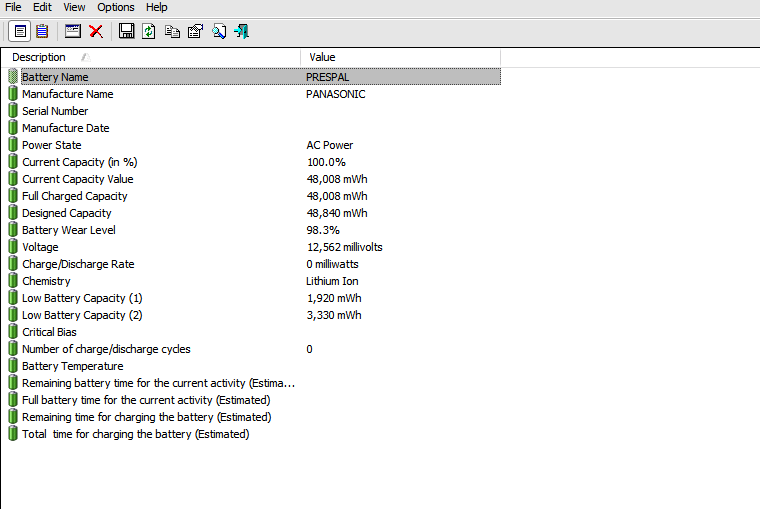Open the Help menu
Image resolution: width=760 pixels, height=509 pixels.
tap(157, 7)
